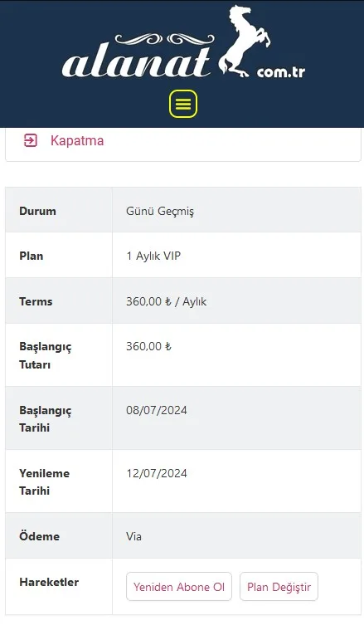Viewport: 364px width, 630px height.
Task: Click the Durum row label
Action: point(37,211)
